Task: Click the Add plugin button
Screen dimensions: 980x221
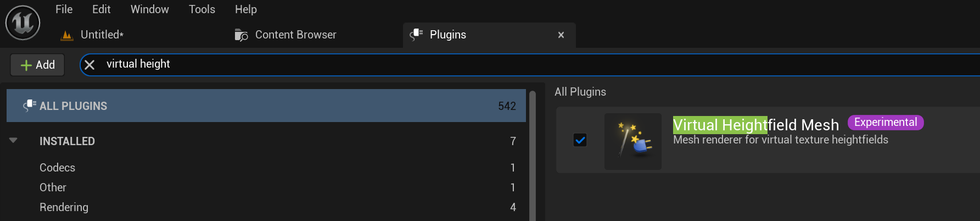Action: click(x=37, y=65)
